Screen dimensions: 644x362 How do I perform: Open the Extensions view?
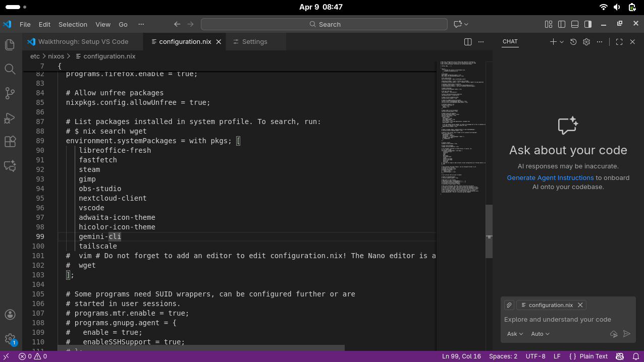(x=10, y=142)
